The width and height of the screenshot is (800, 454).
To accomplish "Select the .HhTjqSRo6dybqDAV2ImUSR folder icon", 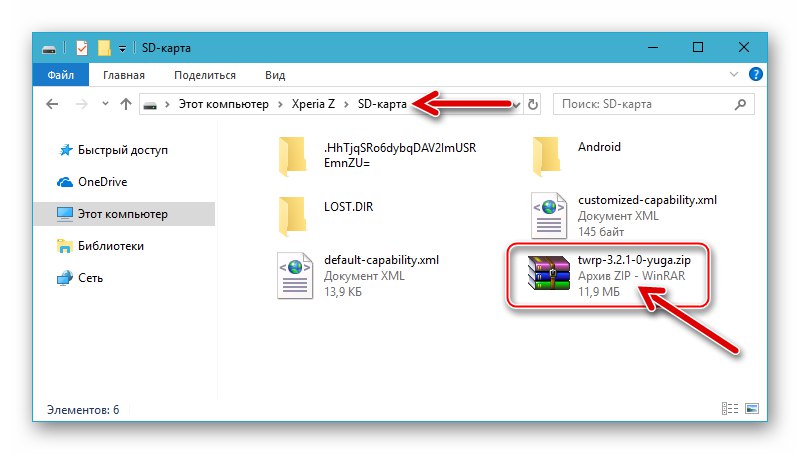I will 293,157.
